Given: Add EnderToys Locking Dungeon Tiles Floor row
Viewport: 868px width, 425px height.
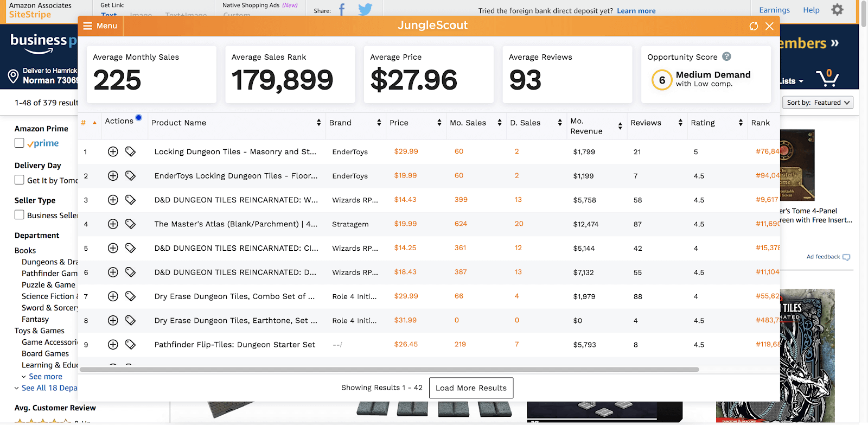Looking at the screenshot, I should tap(113, 176).
